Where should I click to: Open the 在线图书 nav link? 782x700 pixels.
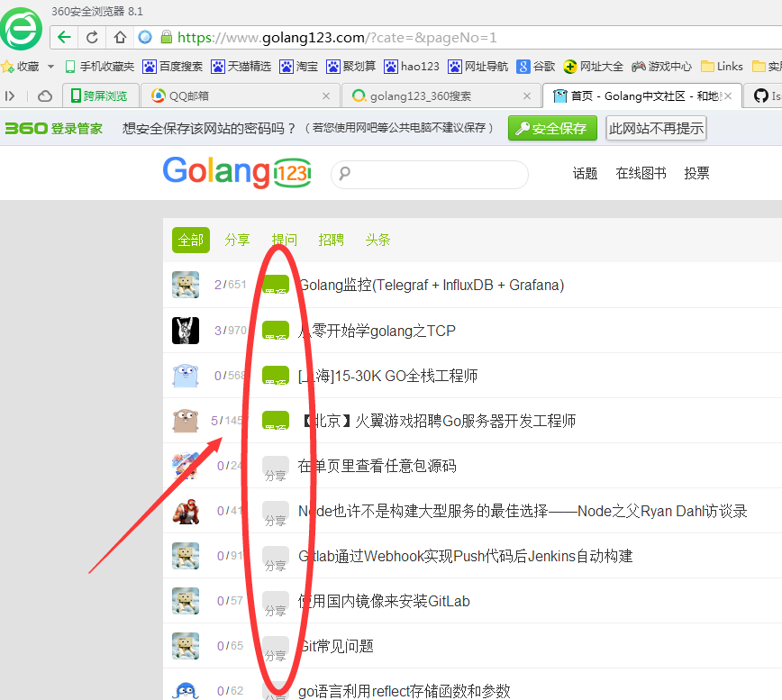pyautogui.click(x=641, y=173)
